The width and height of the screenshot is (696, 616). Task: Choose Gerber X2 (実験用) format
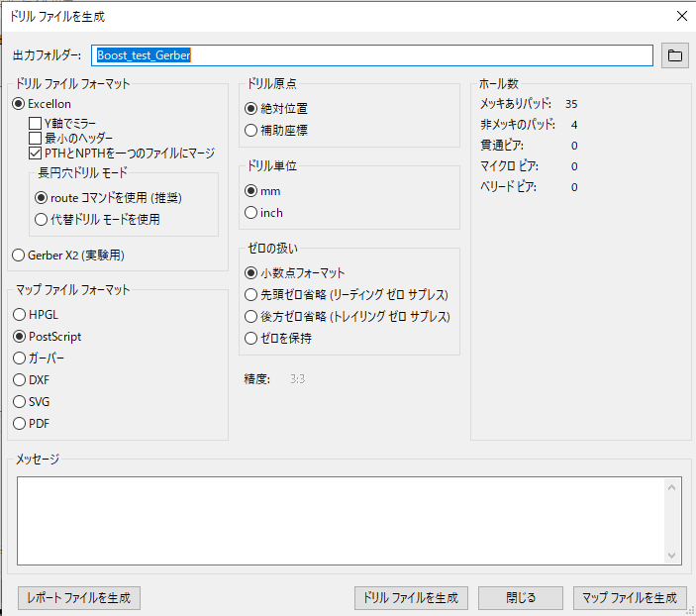68,256
